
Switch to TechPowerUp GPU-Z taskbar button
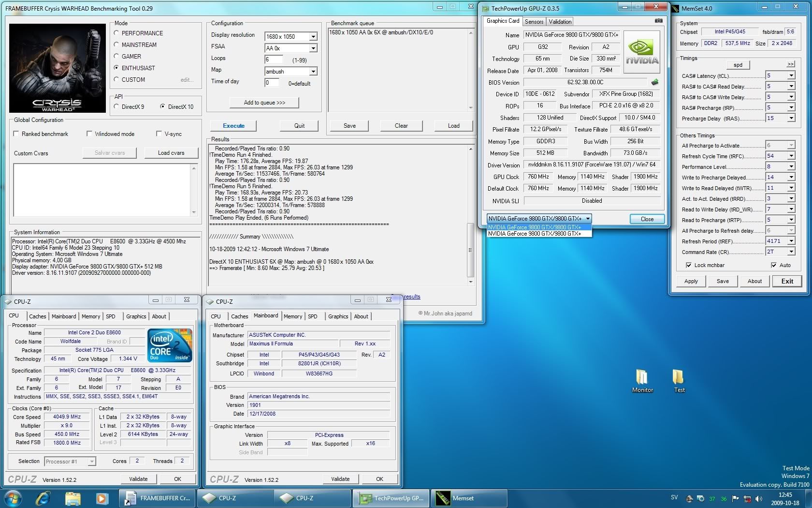391,498
